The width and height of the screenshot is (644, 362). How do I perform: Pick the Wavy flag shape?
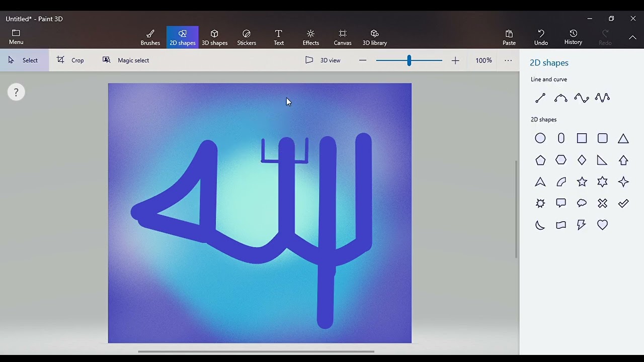click(x=561, y=225)
